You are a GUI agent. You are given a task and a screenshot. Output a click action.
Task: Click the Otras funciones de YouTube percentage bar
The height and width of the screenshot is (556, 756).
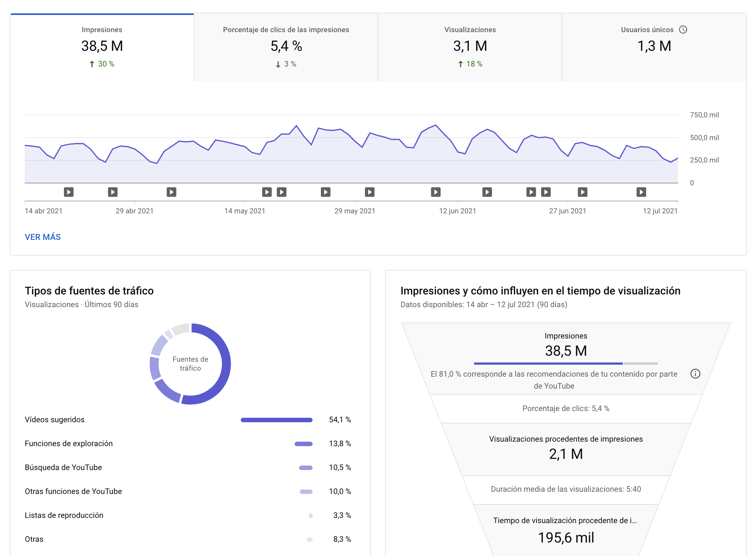306,492
